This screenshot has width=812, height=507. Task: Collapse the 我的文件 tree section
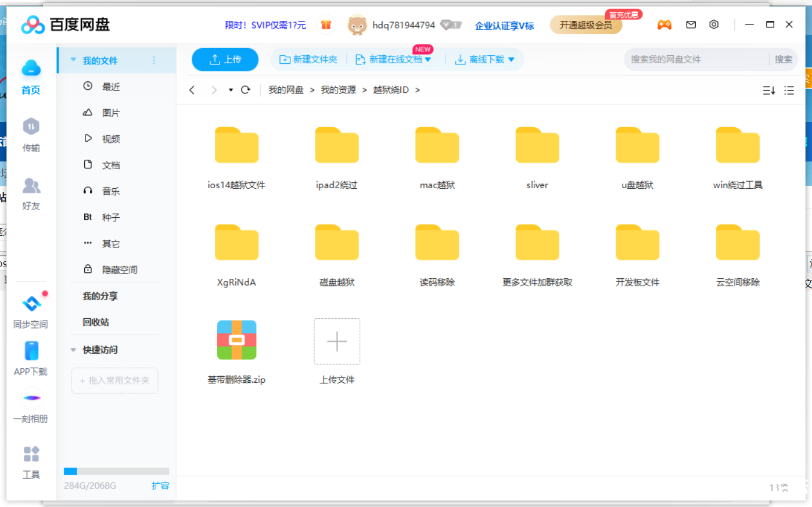(73, 60)
